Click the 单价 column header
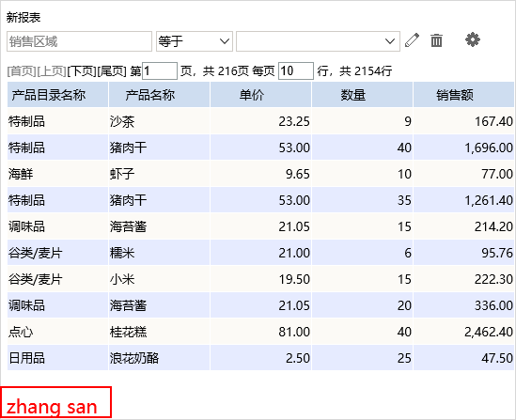516x420 pixels. pos(260,95)
